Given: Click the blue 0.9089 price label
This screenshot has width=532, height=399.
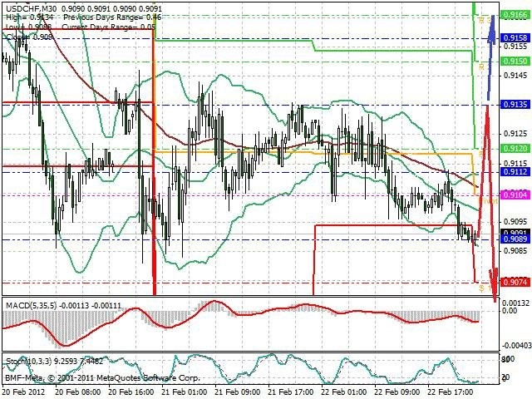Looking at the screenshot, I should [515, 239].
